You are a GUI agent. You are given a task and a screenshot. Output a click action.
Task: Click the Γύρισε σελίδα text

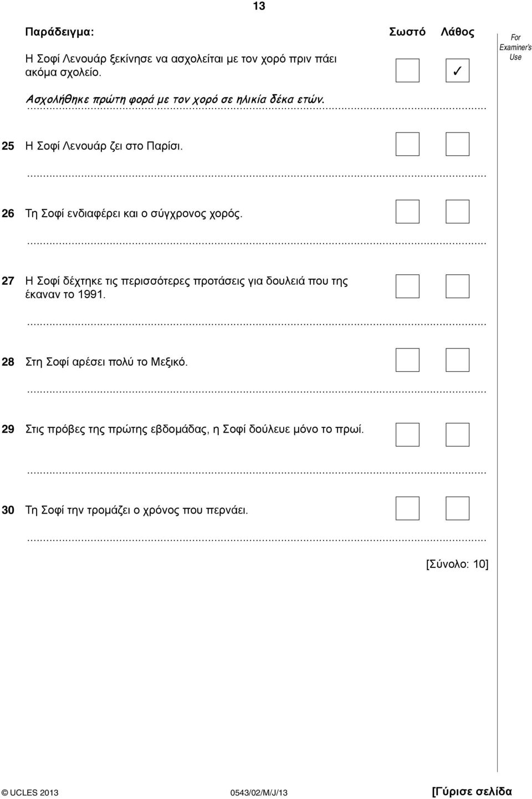click(x=472, y=791)
